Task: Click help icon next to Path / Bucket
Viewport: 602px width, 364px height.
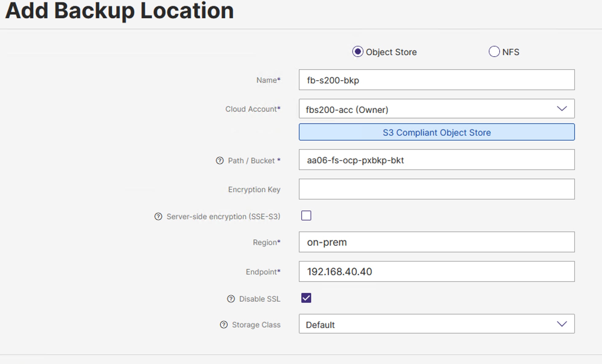Action: tap(220, 160)
